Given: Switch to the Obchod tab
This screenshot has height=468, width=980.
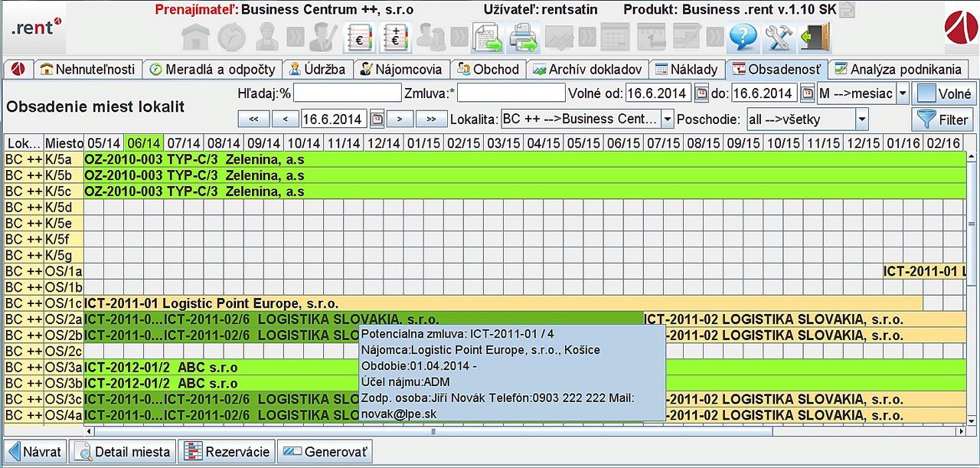Looking at the screenshot, I should (x=488, y=69).
